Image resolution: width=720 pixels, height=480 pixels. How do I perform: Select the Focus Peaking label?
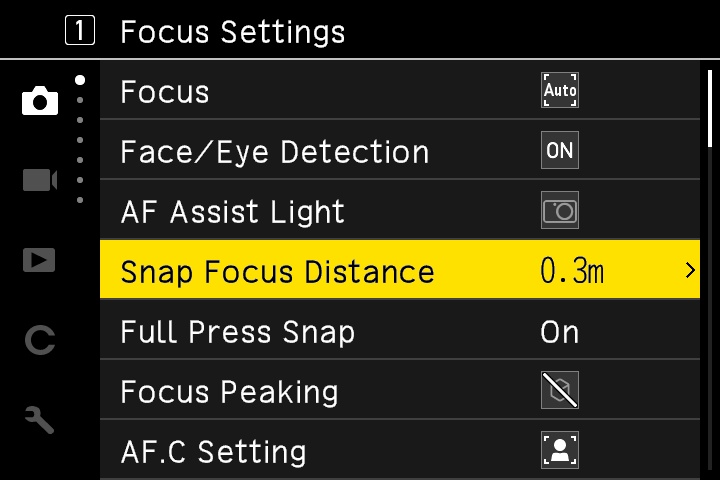[x=229, y=392]
